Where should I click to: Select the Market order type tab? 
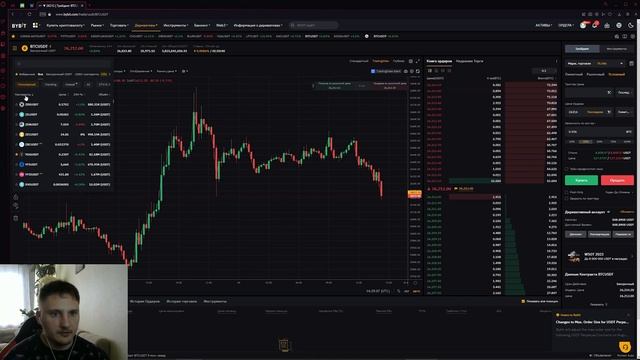coord(595,74)
